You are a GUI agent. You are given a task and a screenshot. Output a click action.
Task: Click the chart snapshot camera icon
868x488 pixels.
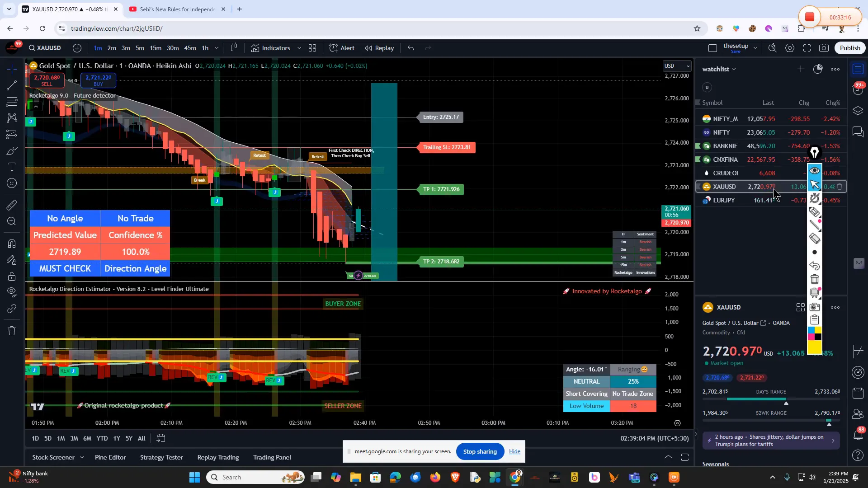pyautogui.click(x=824, y=48)
